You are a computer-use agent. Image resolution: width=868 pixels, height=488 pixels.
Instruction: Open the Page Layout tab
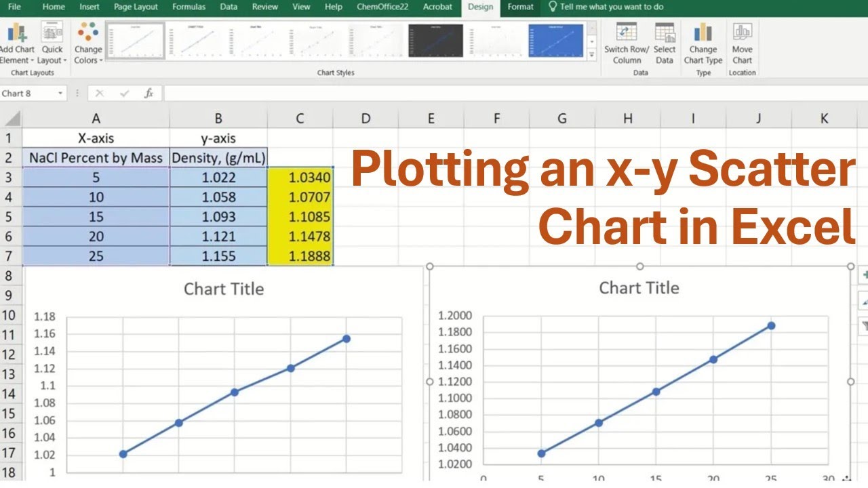coord(136,7)
